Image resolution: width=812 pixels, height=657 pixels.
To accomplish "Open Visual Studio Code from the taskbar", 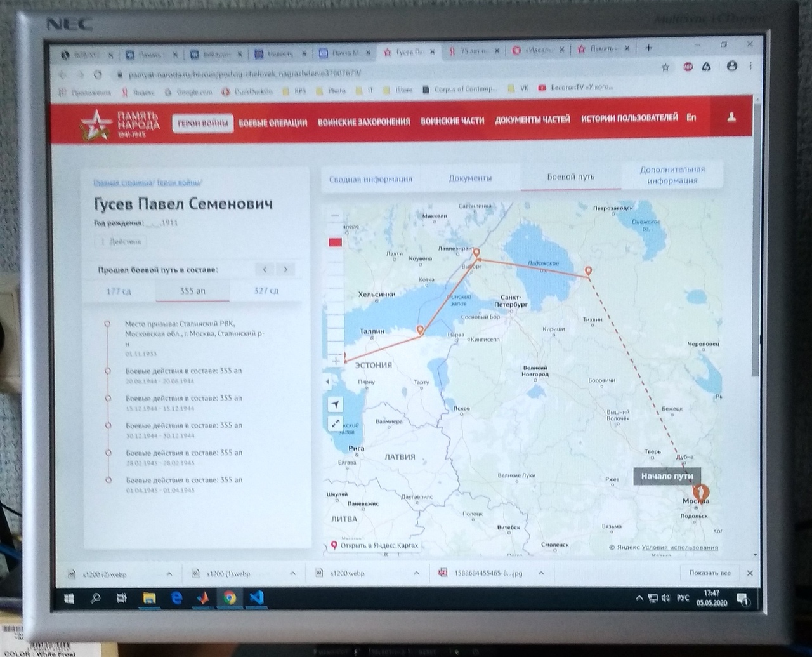I will coord(256,597).
